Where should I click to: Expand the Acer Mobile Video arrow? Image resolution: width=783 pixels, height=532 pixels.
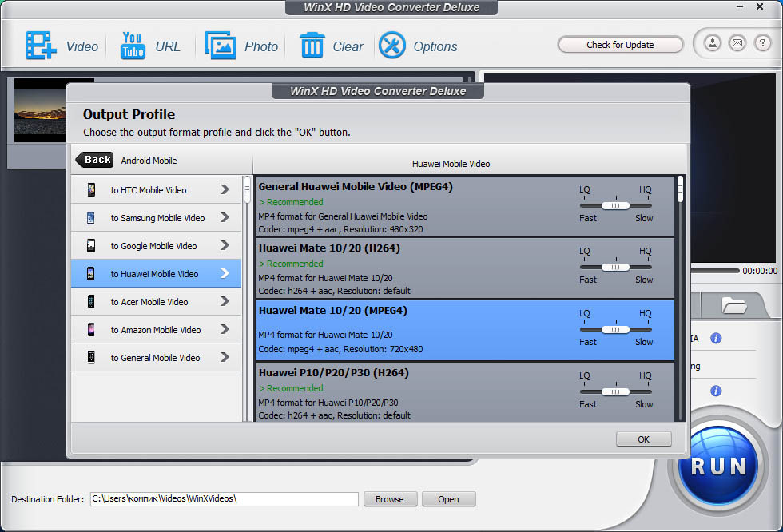(x=225, y=301)
